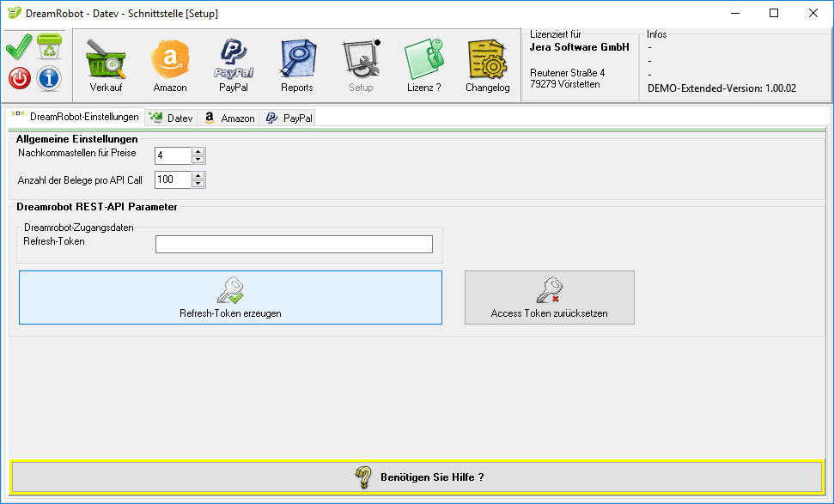This screenshot has height=504, width=834.
Task: Increase Anzahl der Belege per API Call
Action: point(198,176)
